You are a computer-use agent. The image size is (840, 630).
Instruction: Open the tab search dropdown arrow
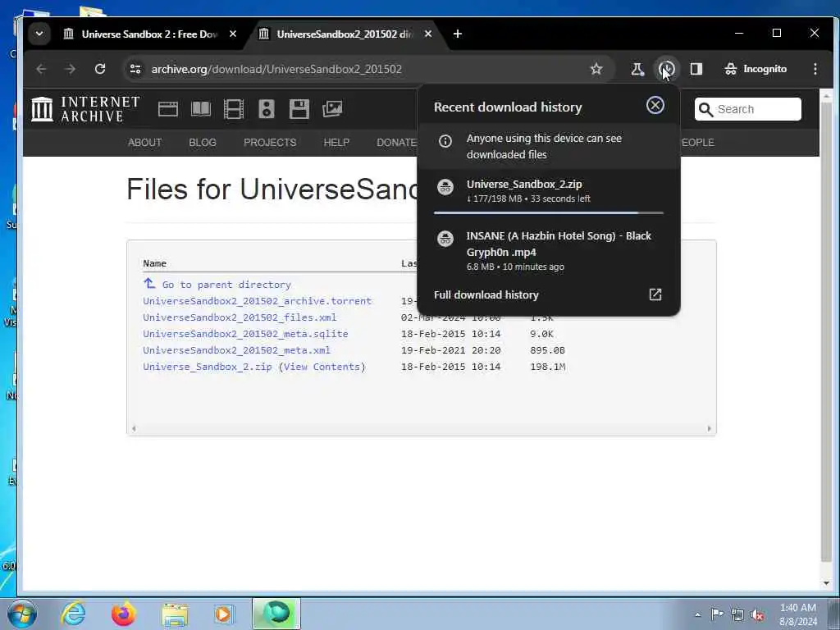(x=39, y=34)
